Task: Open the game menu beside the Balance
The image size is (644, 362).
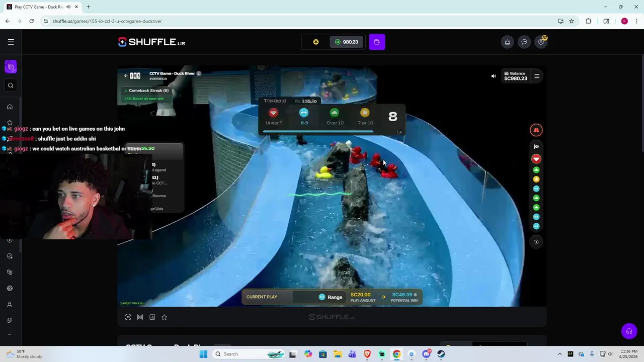Action: click(537, 76)
